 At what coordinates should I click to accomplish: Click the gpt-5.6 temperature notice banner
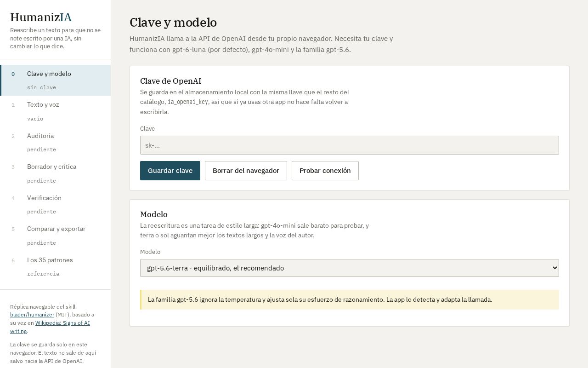pos(350,300)
